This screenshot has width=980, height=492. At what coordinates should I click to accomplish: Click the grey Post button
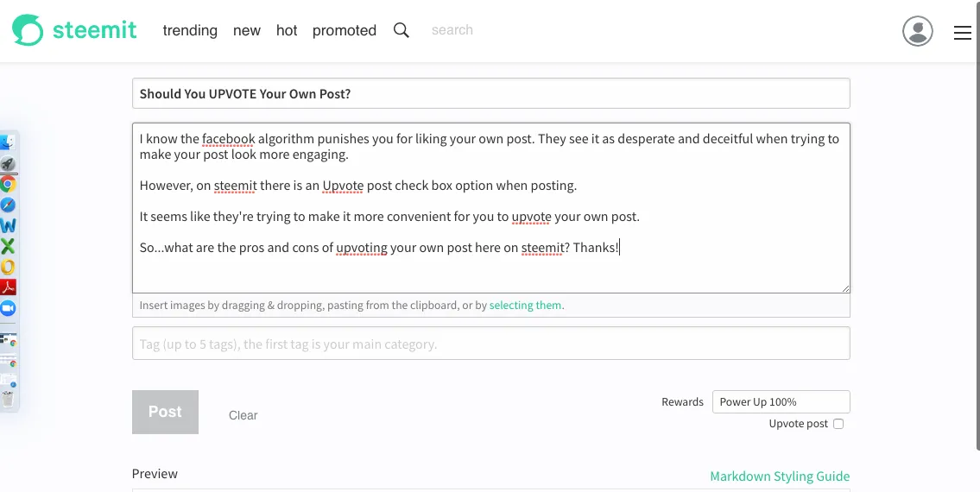click(165, 412)
